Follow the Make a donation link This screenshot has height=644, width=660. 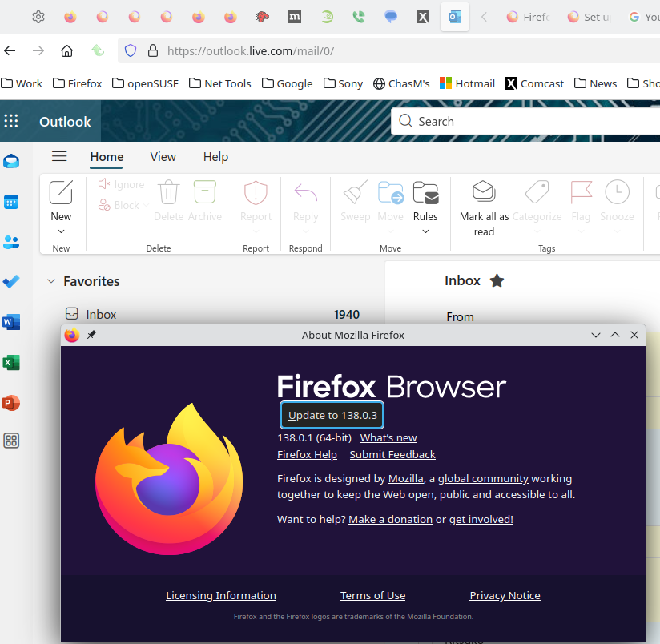390,519
